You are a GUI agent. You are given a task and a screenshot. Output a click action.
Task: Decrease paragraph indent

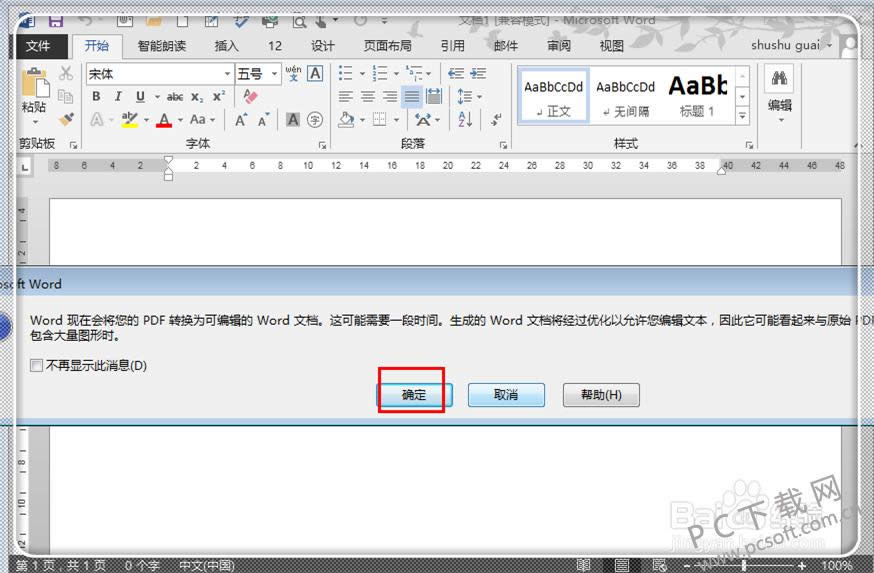point(457,73)
